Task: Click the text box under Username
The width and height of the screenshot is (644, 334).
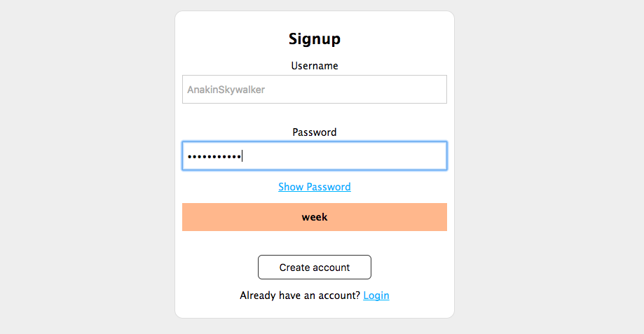Action: [314, 90]
